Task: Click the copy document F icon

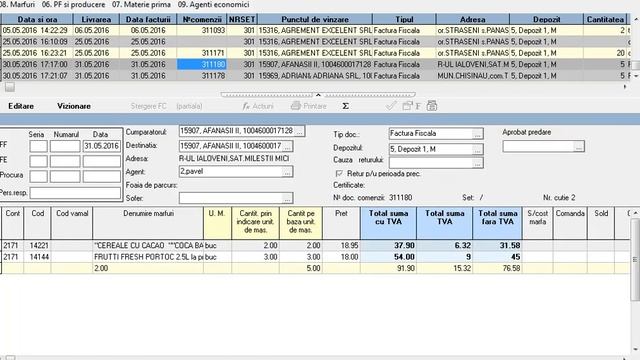Action: coord(411,106)
